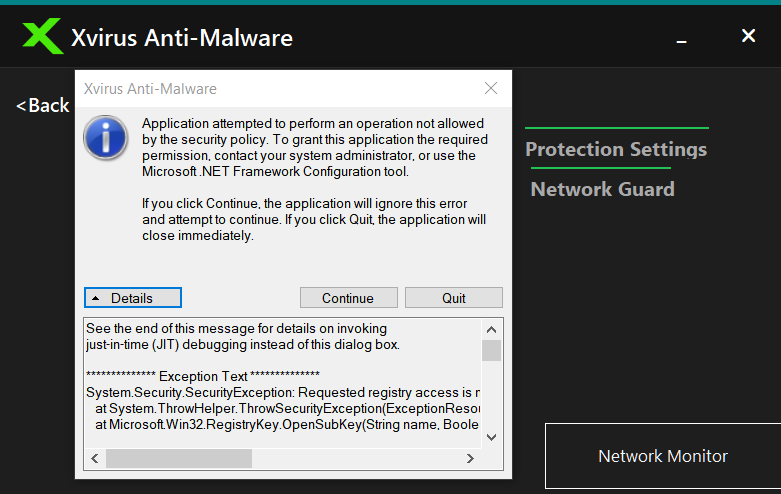Click the left arrow of horizontal scrollbar
Image resolution: width=781 pixels, height=494 pixels.
click(94, 458)
